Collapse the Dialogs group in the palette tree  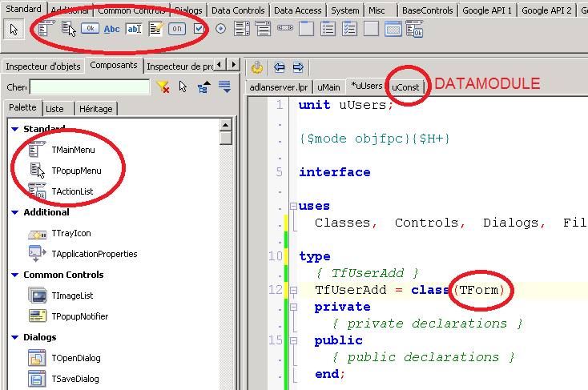tap(15, 337)
